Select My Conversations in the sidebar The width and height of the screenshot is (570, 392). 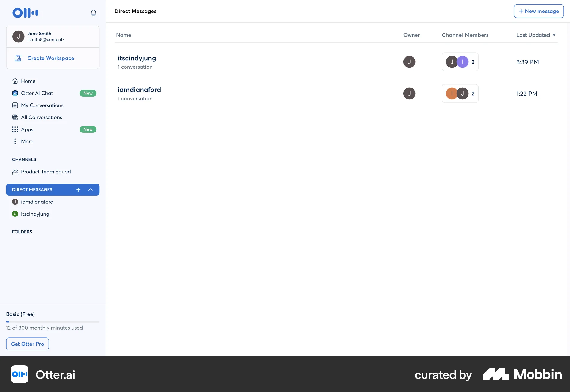[x=42, y=105]
